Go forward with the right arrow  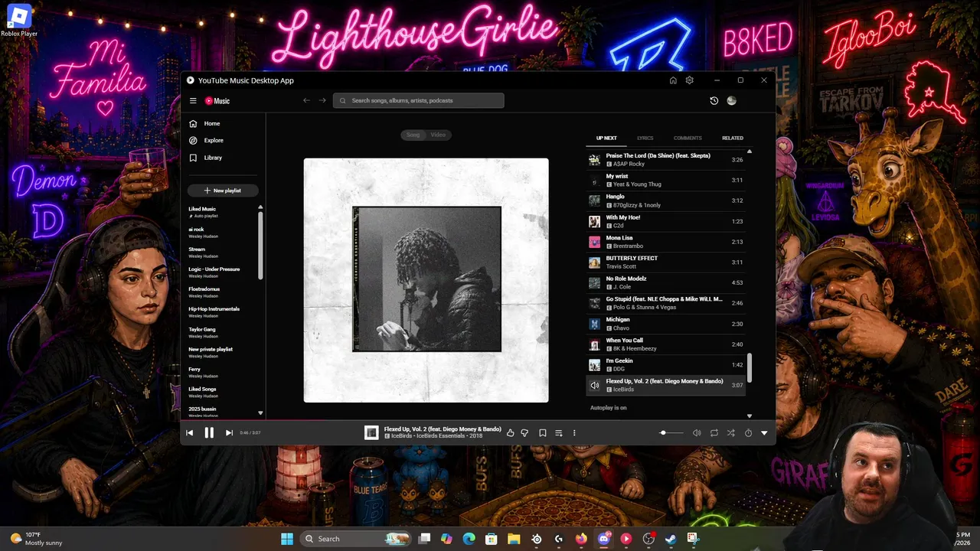pyautogui.click(x=322, y=100)
